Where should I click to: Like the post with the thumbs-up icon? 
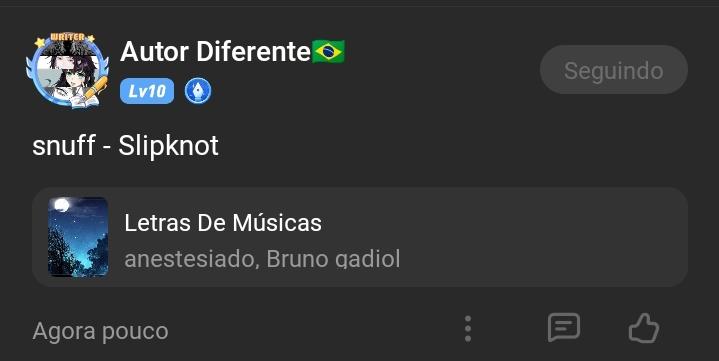click(643, 328)
